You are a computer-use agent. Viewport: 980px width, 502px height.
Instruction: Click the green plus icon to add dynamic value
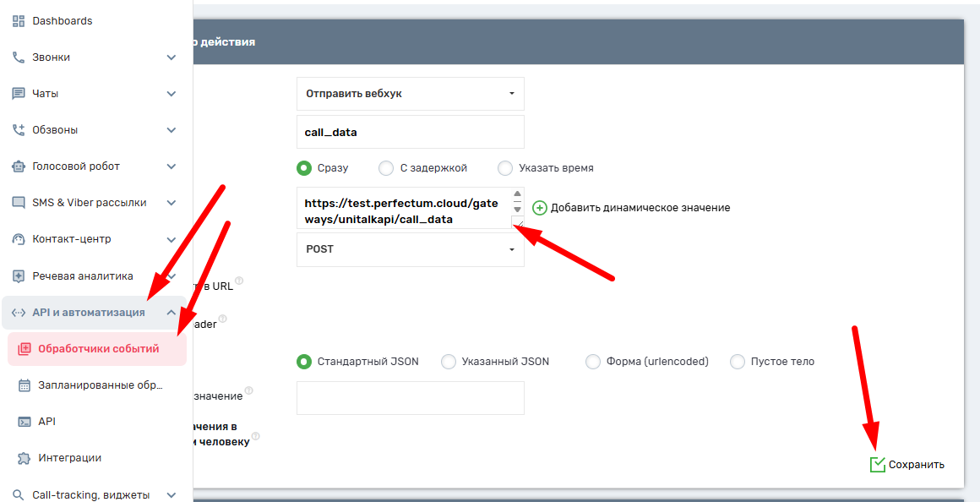tap(540, 208)
